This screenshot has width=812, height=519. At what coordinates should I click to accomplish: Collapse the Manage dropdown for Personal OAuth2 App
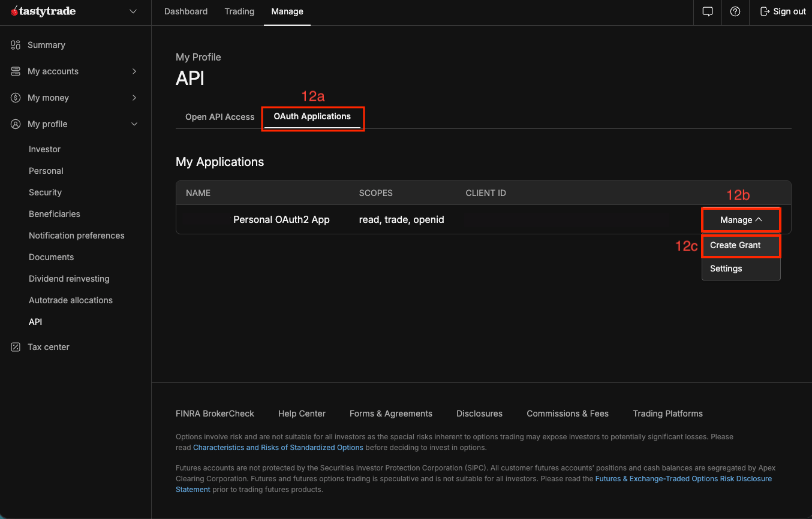[x=741, y=220]
